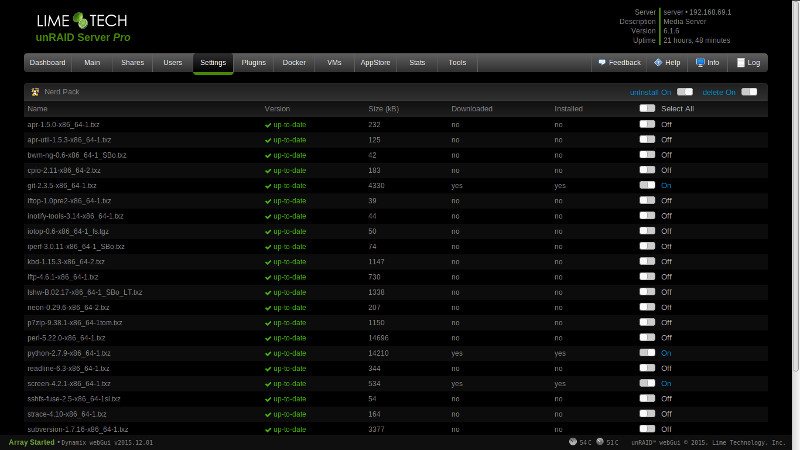Image resolution: width=800 pixels, height=450 pixels.
Task: Click the Installed column header
Action: [568, 109]
